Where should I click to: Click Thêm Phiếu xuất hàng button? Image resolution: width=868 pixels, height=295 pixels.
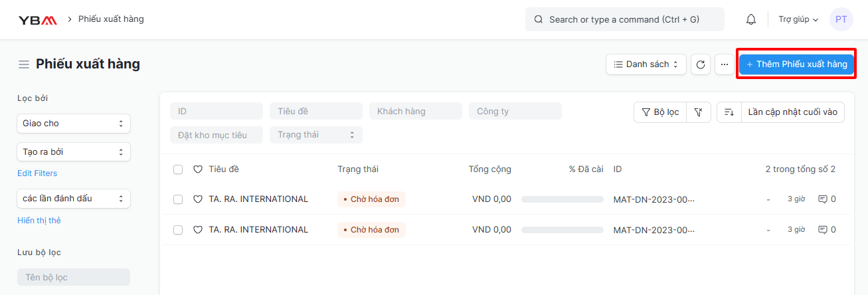tap(796, 64)
